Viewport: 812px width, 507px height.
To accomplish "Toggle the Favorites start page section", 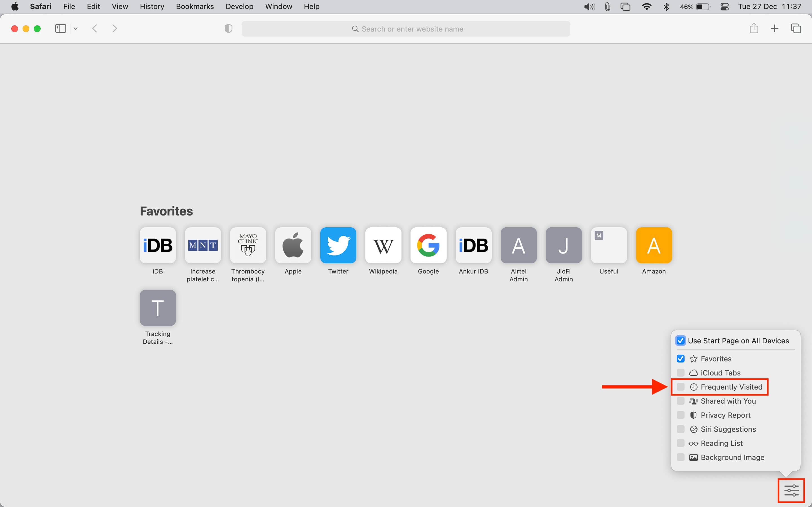I will point(680,358).
